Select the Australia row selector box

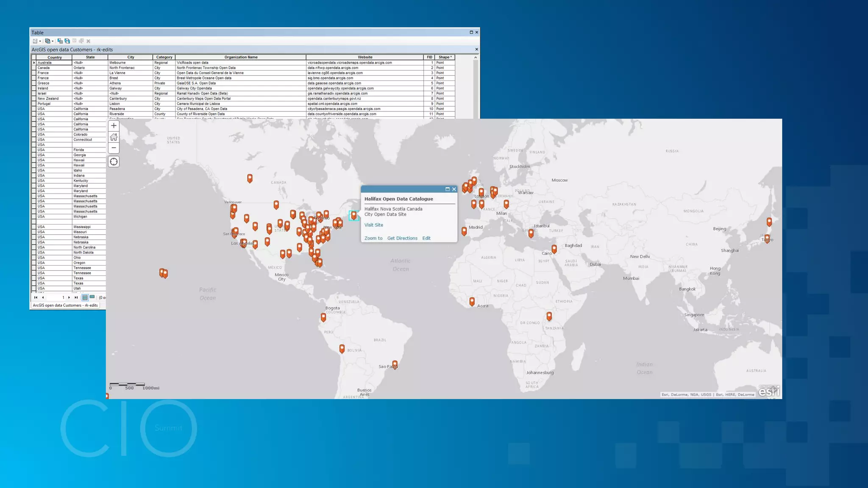pos(34,63)
